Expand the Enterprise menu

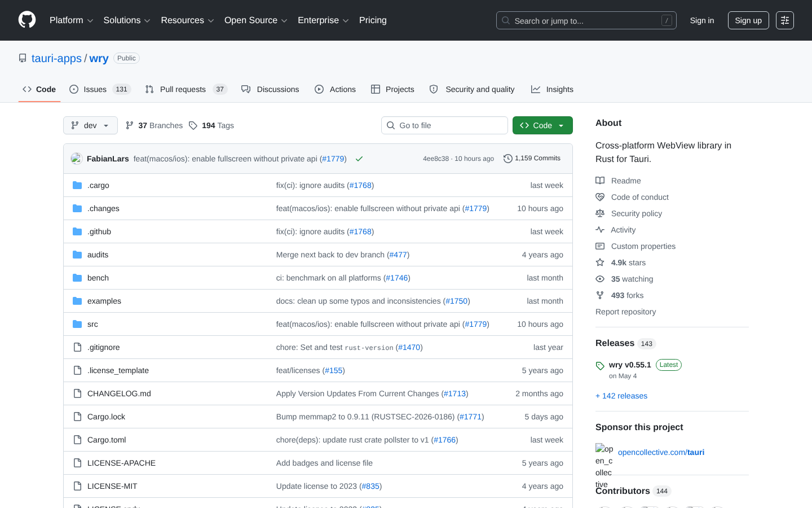click(x=323, y=20)
